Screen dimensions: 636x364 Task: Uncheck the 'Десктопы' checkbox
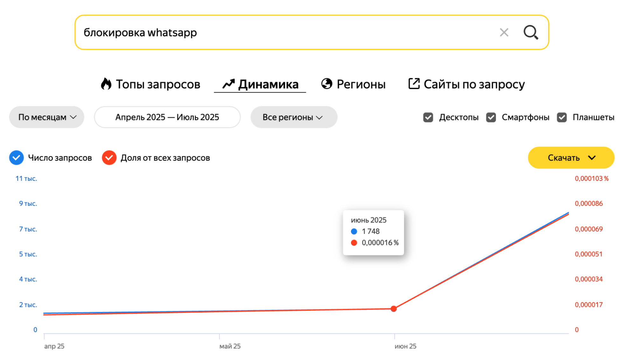[x=428, y=117]
